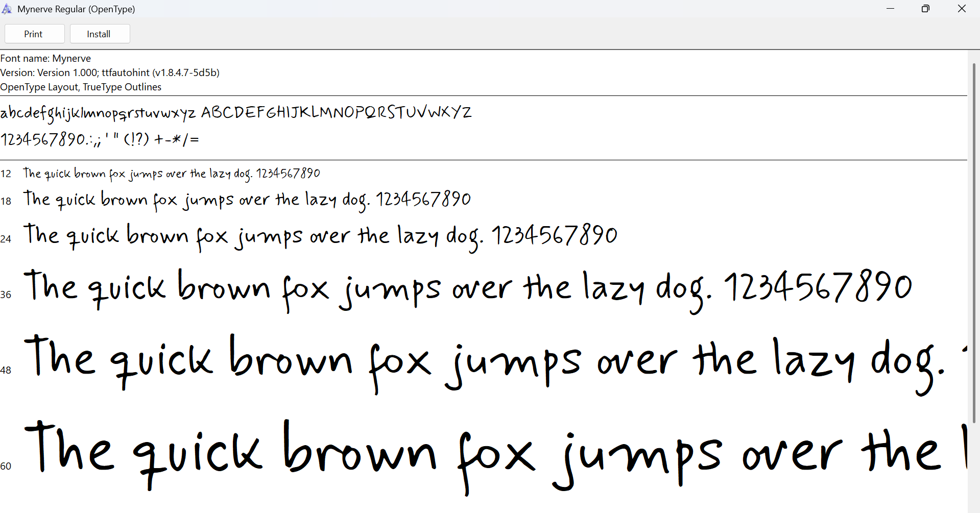Click the Print button
This screenshot has height=513, width=980.
click(x=34, y=34)
